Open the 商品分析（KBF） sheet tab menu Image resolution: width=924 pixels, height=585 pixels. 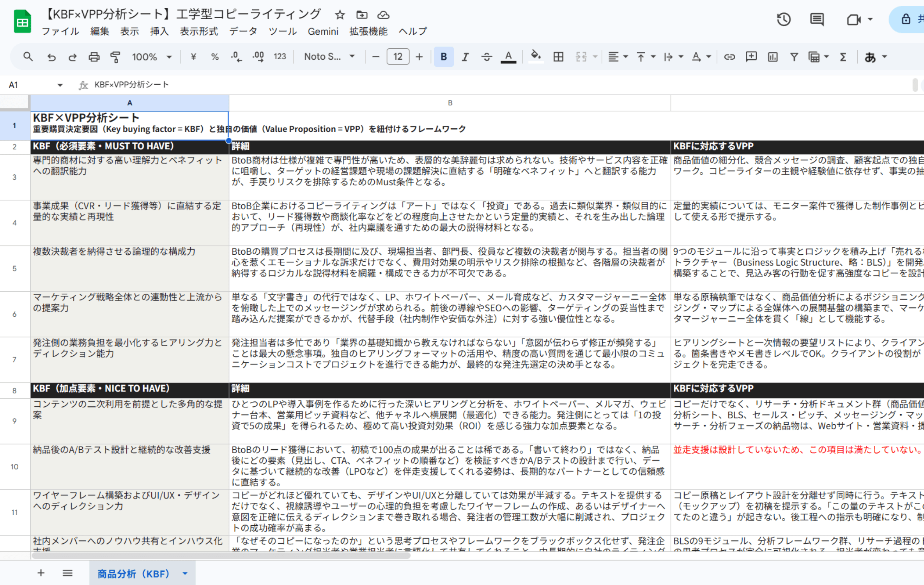pyautogui.click(x=184, y=573)
